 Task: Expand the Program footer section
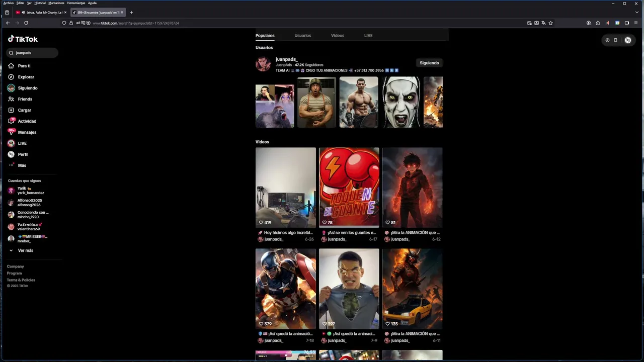coord(15,273)
